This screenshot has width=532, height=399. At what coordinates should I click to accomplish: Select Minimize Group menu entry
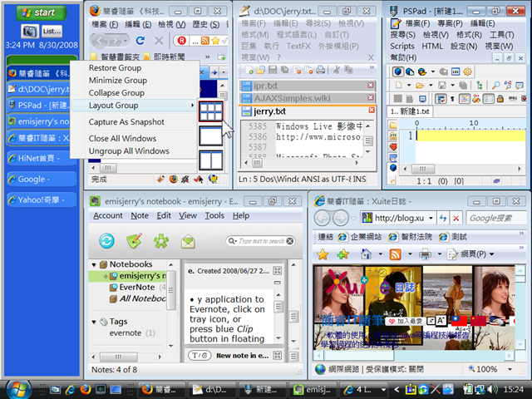point(118,81)
